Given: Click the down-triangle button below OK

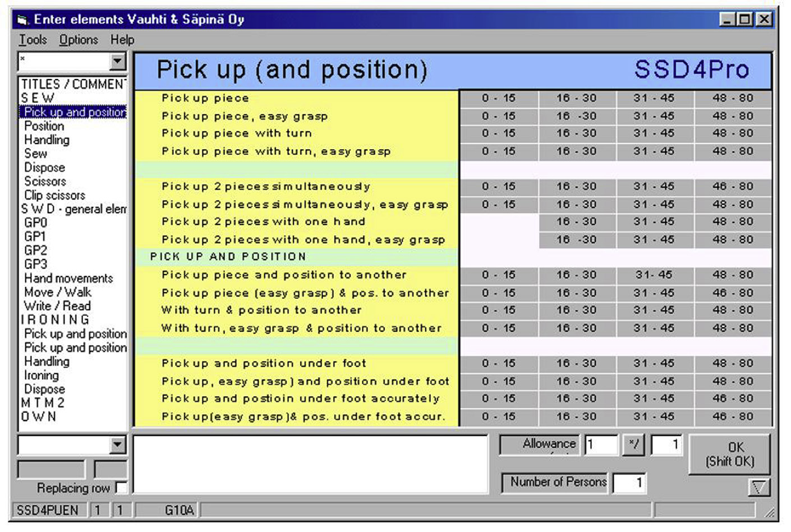Looking at the screenshot, I should pos(758,488).
